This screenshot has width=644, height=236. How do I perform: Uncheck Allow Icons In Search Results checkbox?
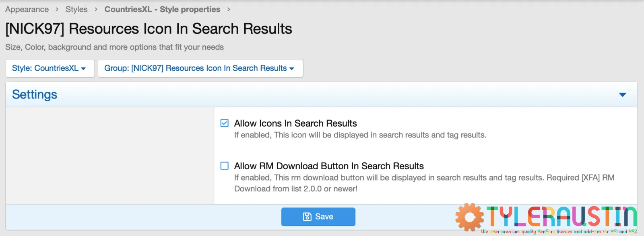click(225, 123)
